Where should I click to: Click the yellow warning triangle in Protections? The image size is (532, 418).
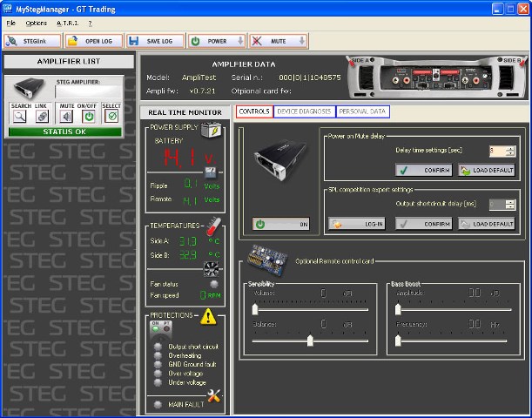pos(209,318)
